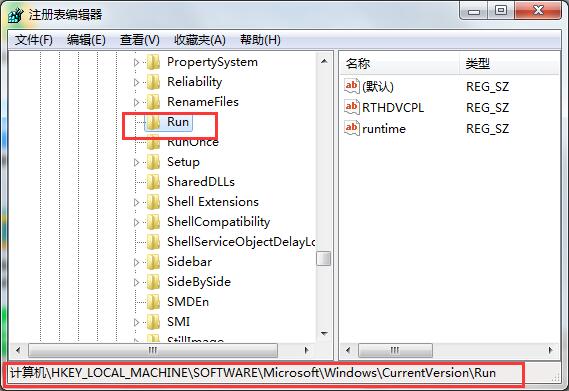Screen dimensions: 569x391
Task: Open the 收藏夹(A) menu
Action: pyautogui.click(x=200, y=40)
